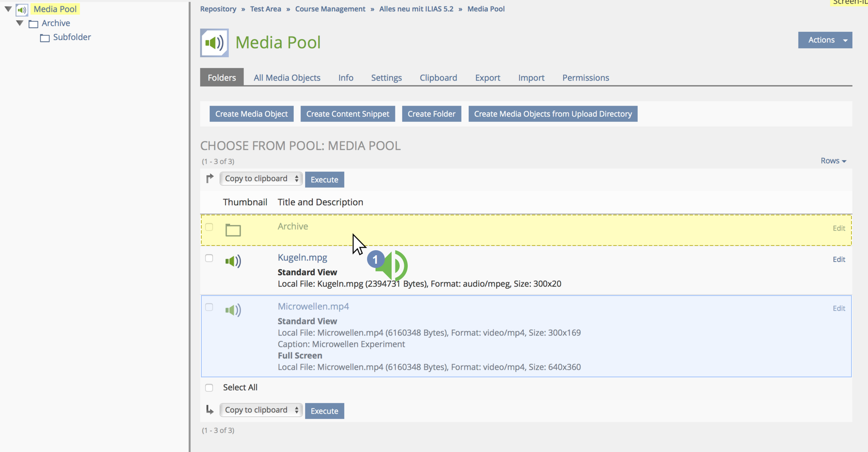This screenshot has height=452, width=868.
Task: Click the Subfolder folder icon in tree
Action: [x=45, y=38]
